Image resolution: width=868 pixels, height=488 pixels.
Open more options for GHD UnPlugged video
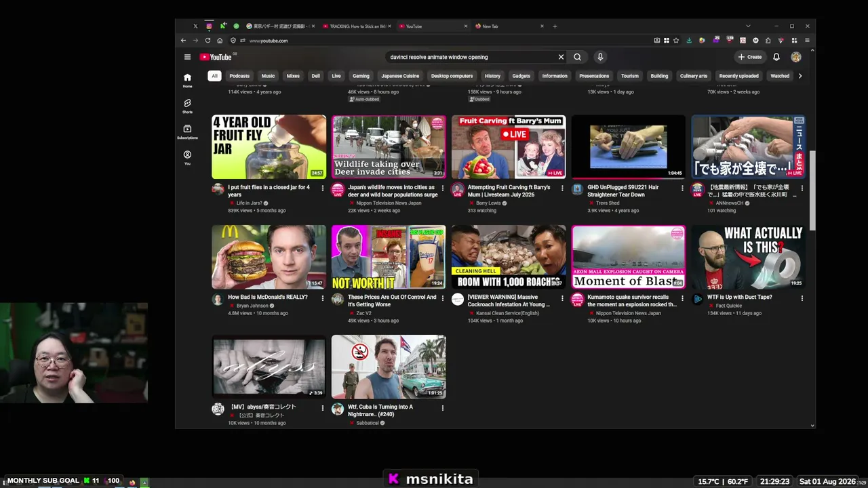click(682, 188)
